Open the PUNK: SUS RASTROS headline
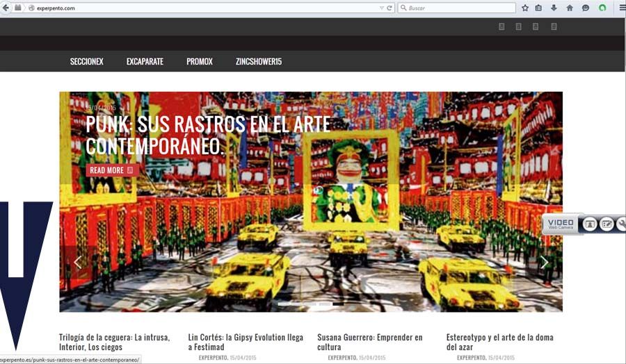This screenshot has width=626, height=364. point(208,135)
